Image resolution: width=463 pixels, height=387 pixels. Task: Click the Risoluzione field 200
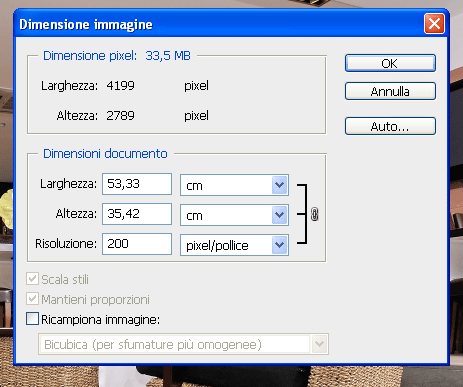click(x=137, y=244)
